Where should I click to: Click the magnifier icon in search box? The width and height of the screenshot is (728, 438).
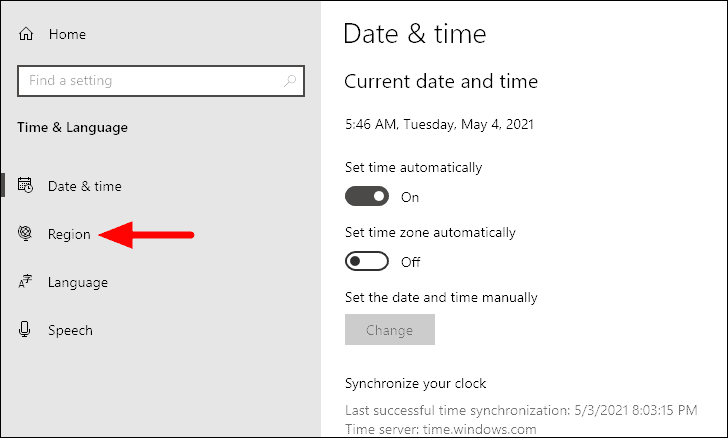[x=290, y=81]
